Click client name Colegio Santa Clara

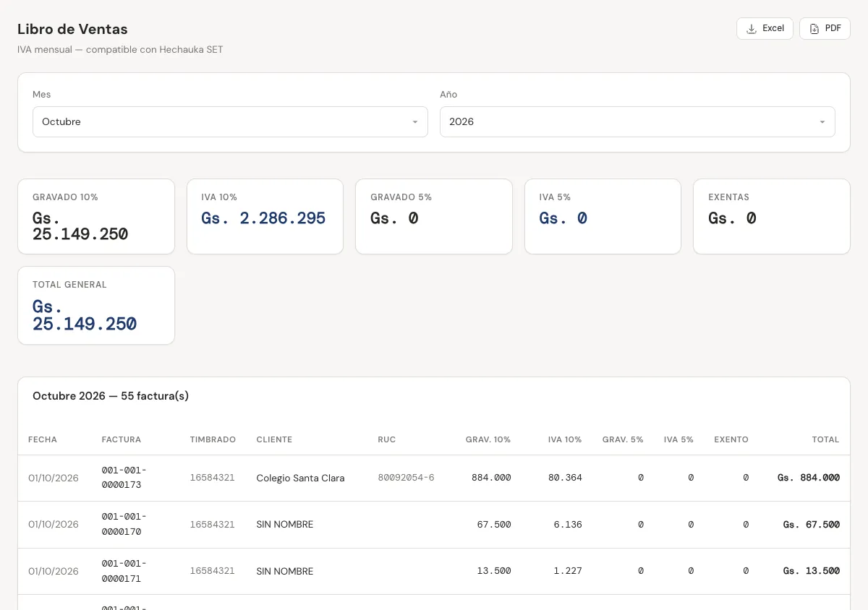tap(300, 478)
